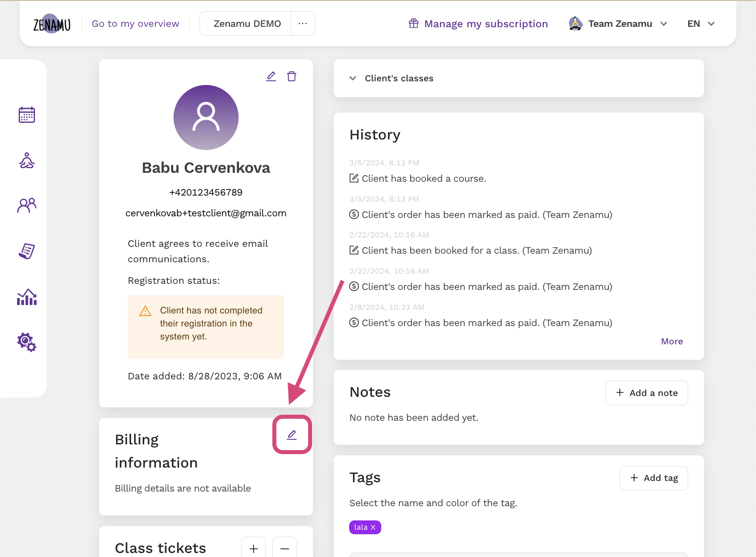Click Go to my overview link
This screenshot has height=557, width=756.
tap(135, 24)
